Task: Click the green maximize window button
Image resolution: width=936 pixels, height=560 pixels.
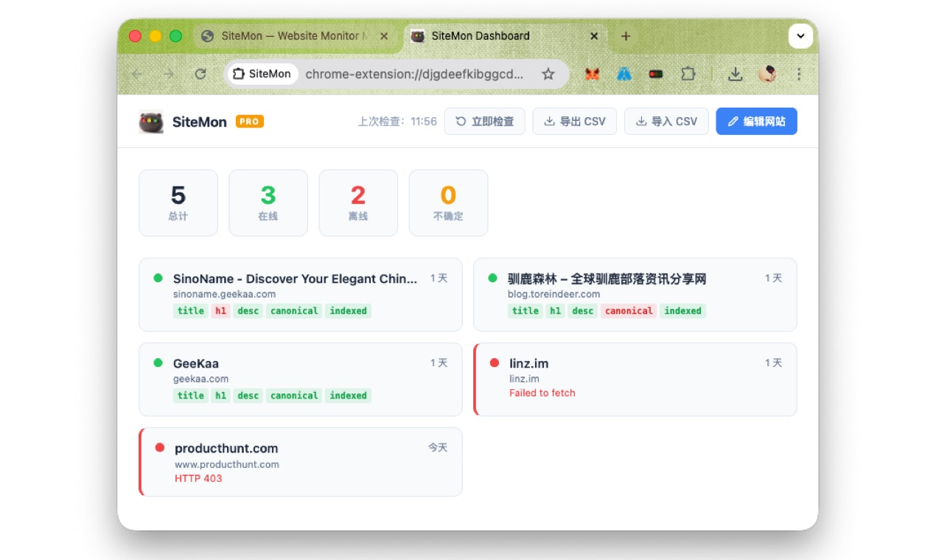Action: [x=175, y=36]
